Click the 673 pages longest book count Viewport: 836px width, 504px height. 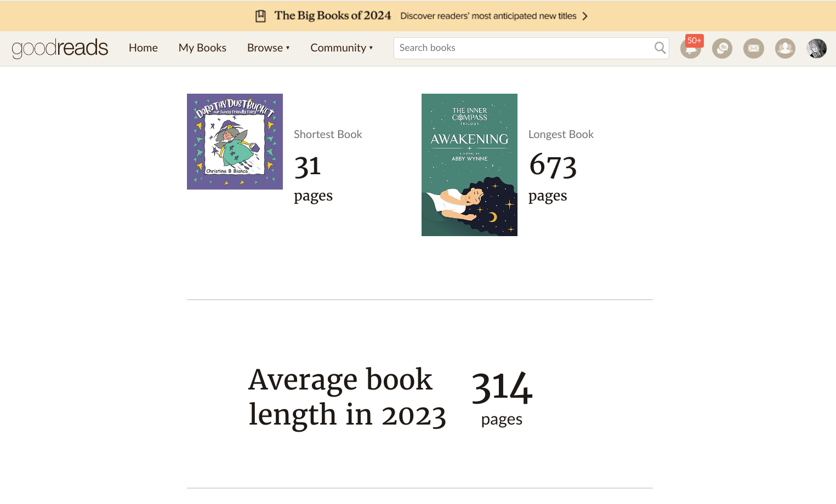[553, 166]
